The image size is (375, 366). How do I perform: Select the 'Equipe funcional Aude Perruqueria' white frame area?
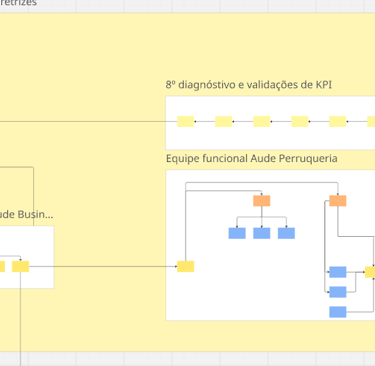[270, 245]
